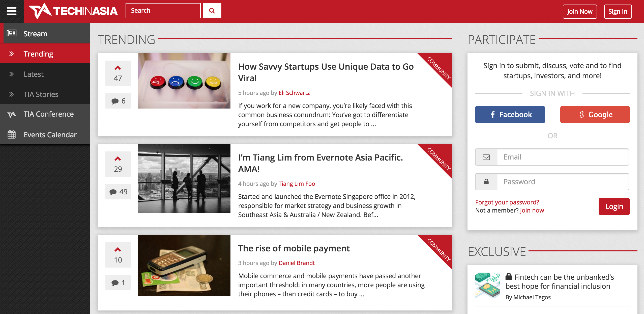Screen dimensions: 644x314
Task: Switch to the Trending section
Action: [38, 54]
